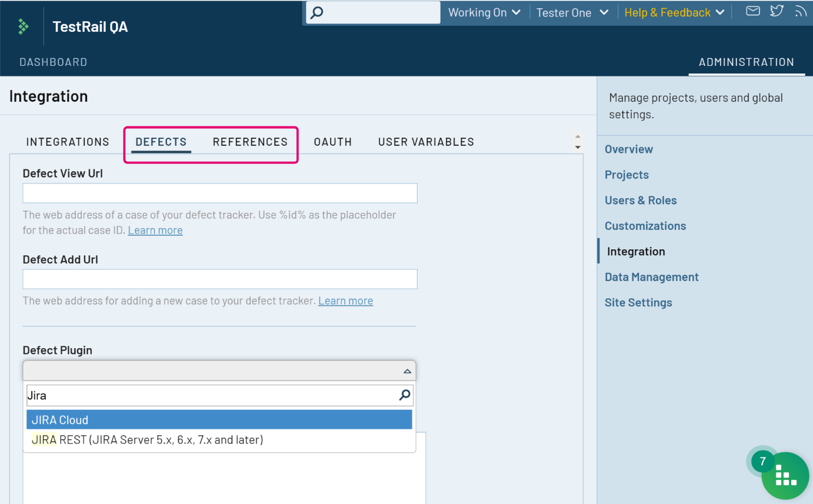Open the OAUTH tab
Viewport: 813px width, 504px height.
click(332, 142)
